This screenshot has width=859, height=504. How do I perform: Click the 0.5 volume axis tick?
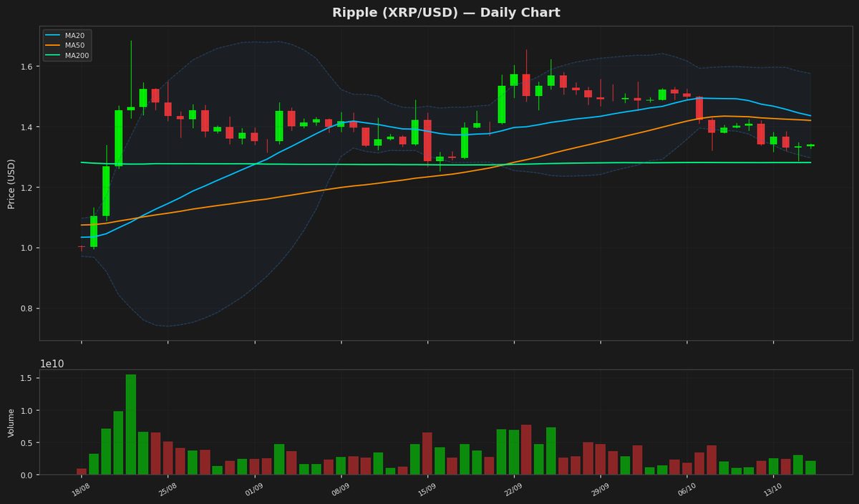(28, 442)
